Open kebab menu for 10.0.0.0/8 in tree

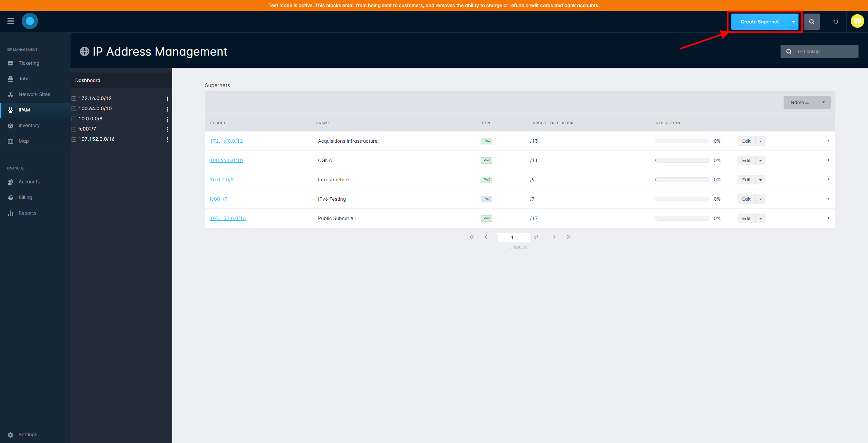(x=167, y=119)
